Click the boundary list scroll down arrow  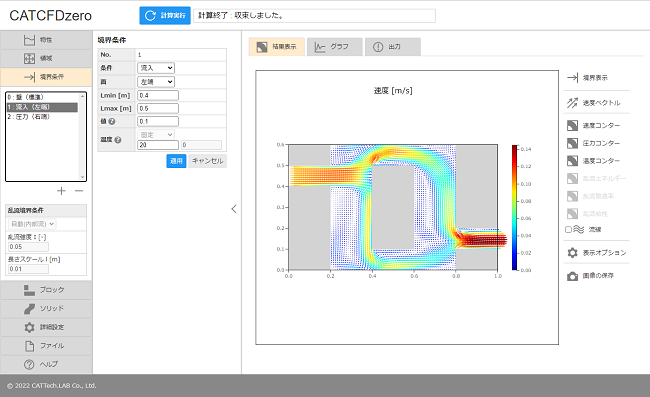pos(82,177)
